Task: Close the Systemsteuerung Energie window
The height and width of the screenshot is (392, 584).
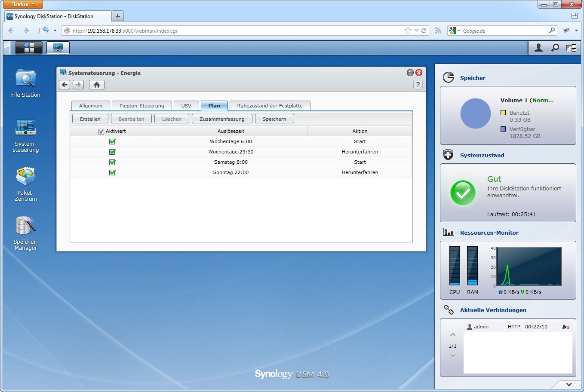Action: click(419, 73)
